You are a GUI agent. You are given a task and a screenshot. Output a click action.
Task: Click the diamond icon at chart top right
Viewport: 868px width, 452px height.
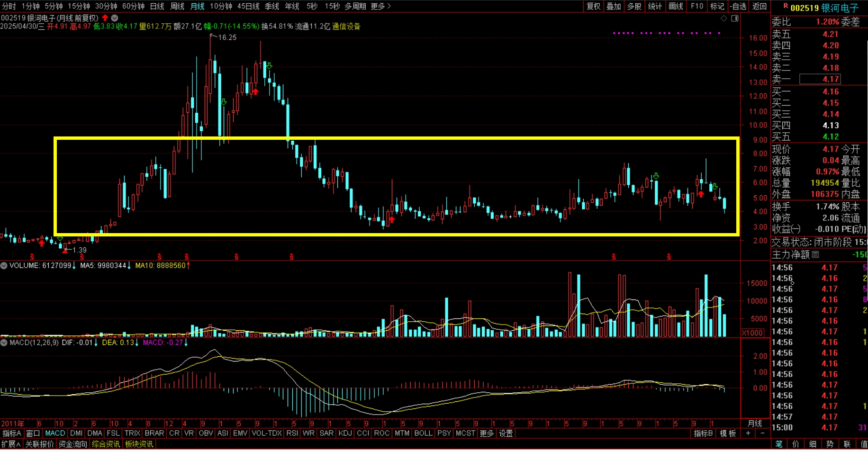click(723, 18)
